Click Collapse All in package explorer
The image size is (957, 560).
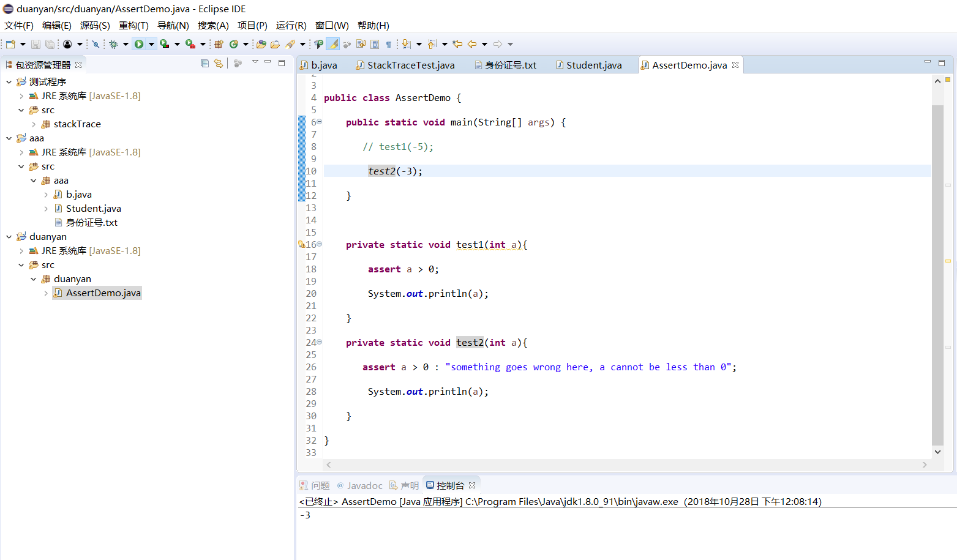(205, 63)
